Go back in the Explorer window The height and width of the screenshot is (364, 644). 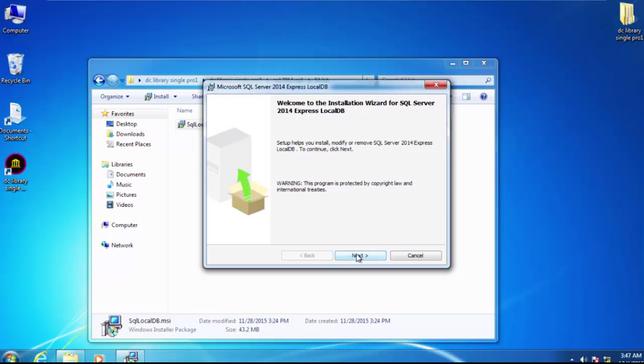(99, 80)
